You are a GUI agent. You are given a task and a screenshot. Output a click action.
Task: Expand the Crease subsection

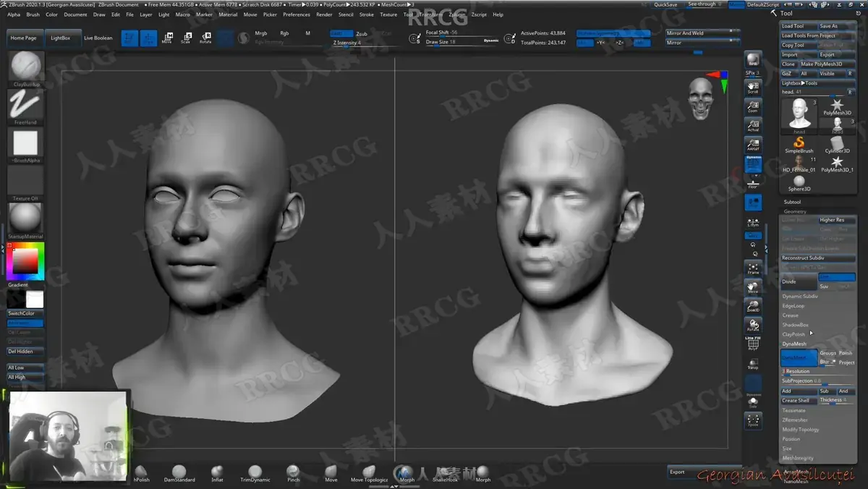[790, 315]
